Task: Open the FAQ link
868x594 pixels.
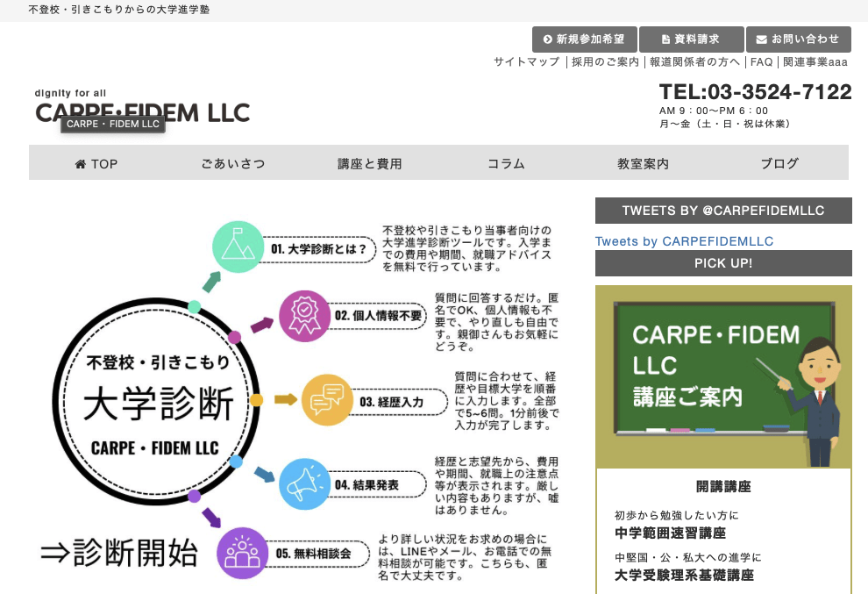Action: point(761,62)
